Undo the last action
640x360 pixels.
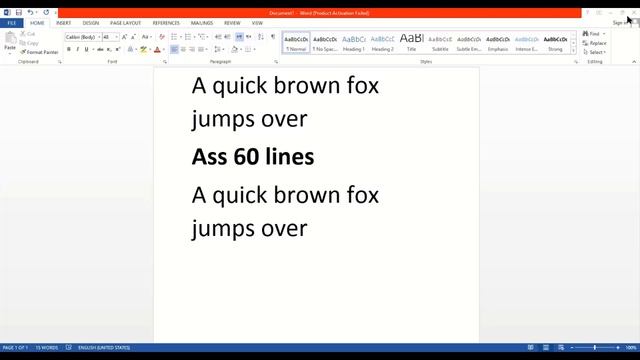click(30, 13)
